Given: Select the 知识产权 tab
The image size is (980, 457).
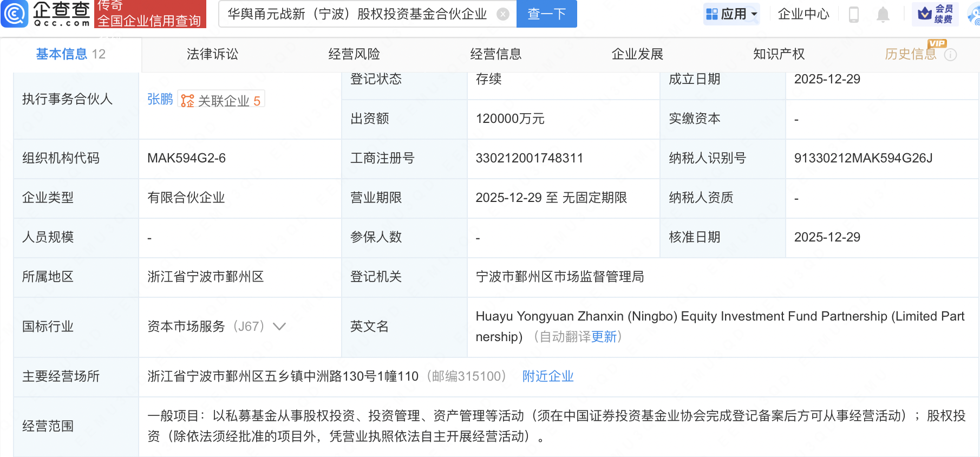Looking at the screenshot, I should pos(779,54).
